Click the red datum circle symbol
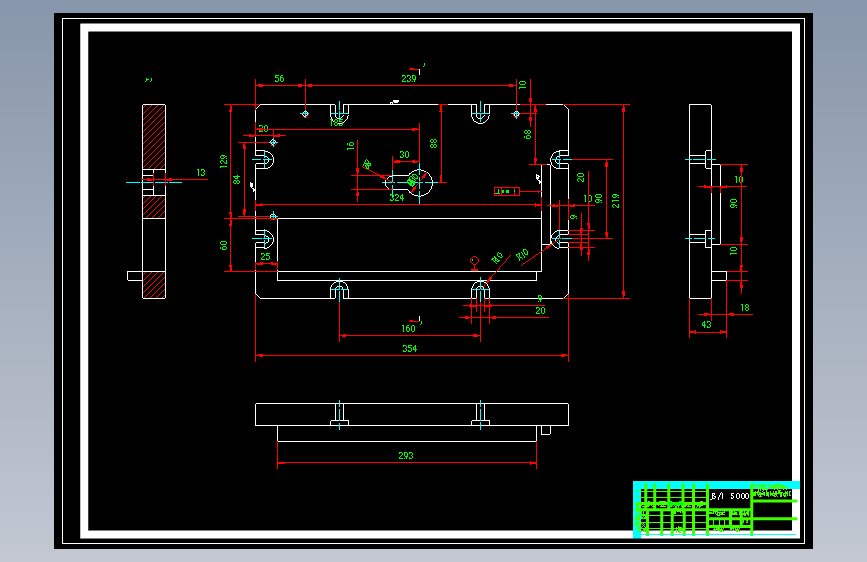867x562 pixels. [474, 261]
